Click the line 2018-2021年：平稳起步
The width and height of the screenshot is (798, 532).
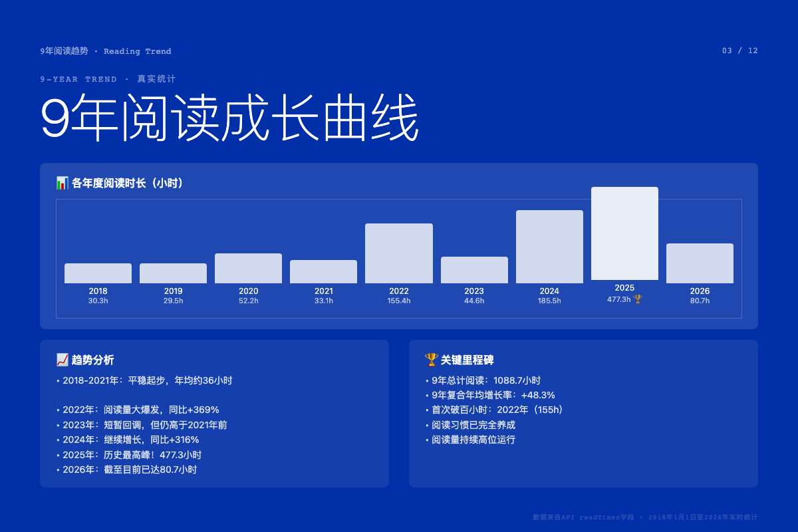click(x=144, y=380)
